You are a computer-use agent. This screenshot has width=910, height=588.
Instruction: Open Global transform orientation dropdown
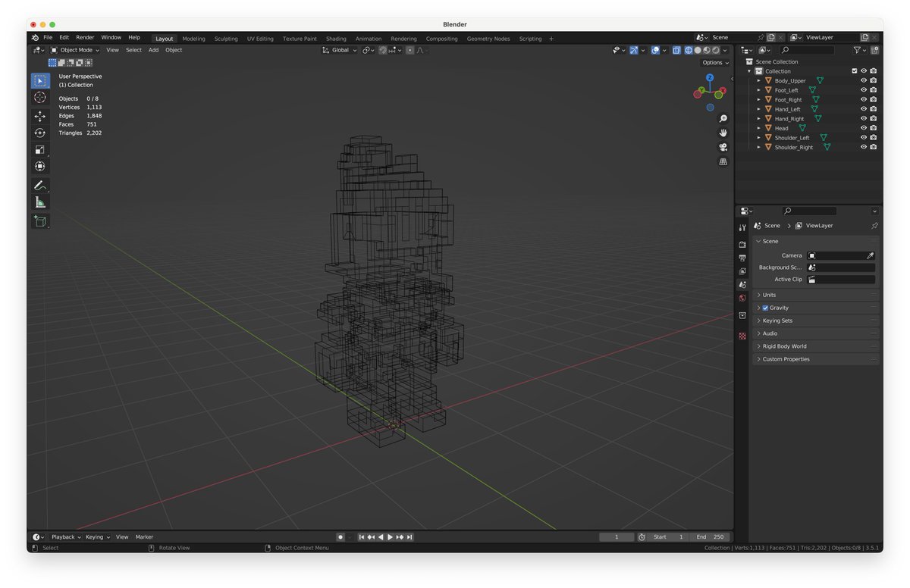[339, 50]
